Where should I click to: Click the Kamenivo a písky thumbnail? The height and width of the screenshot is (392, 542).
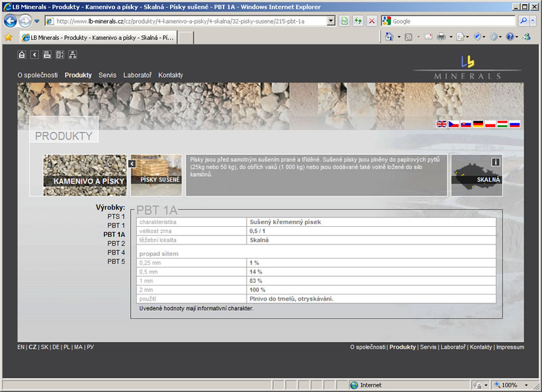[x=85, y=175]
